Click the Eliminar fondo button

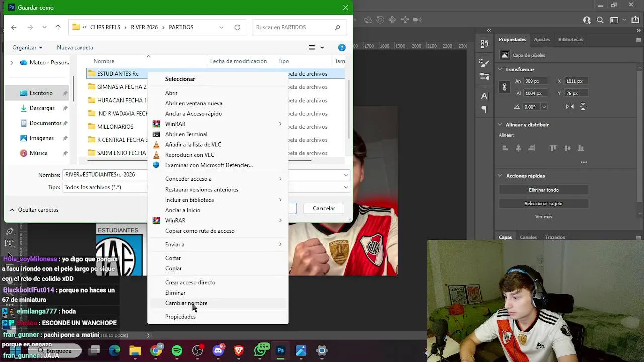point(544,190)
